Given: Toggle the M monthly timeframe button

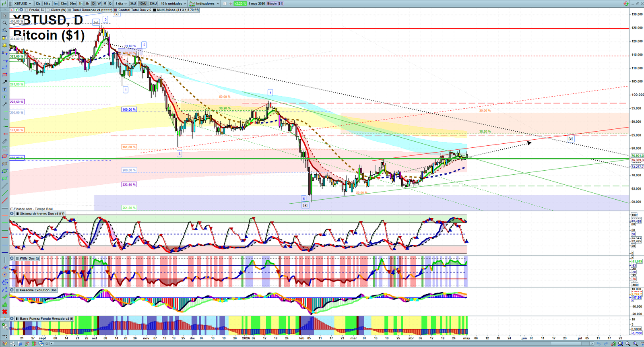Looking at the screenshot, I should 105,4.
